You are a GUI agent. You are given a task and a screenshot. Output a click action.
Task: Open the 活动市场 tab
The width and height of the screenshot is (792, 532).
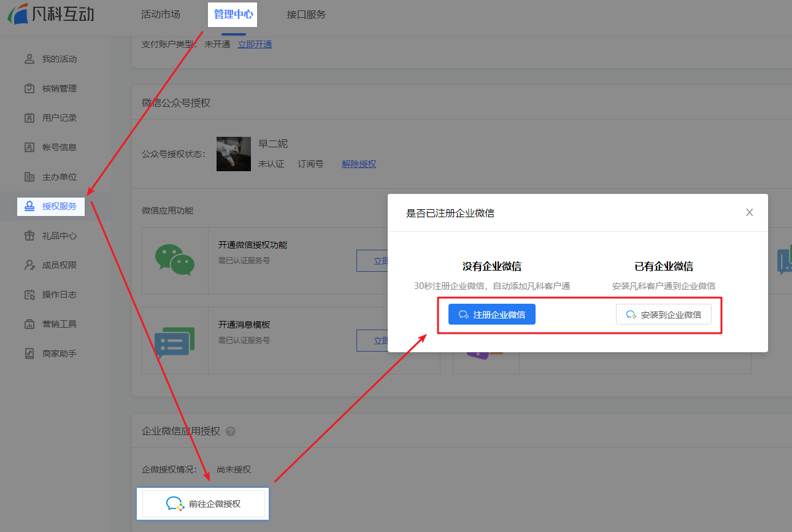point(160,14)
